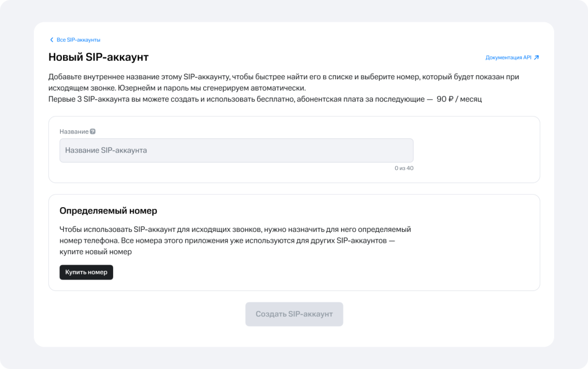Click the back chevron icon at top
Screen dimensions: 588x369
pyautogui.click(x=52, y=40)
